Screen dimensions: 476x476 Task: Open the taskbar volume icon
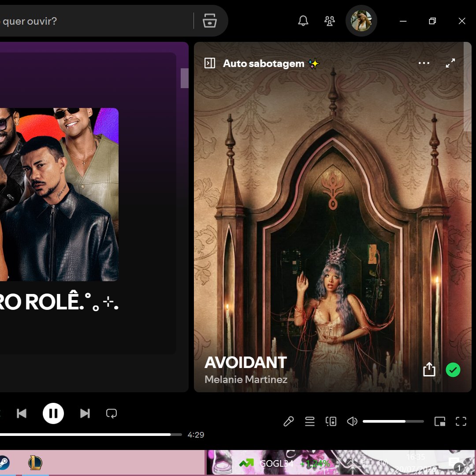click(383, 463)
